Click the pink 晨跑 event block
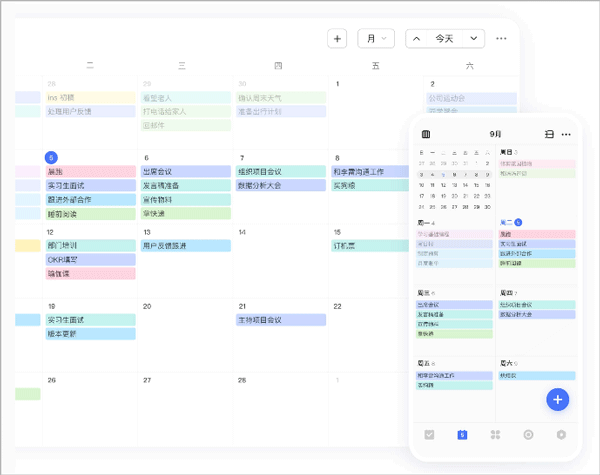The image size is (600, 475). pos(90,172)
